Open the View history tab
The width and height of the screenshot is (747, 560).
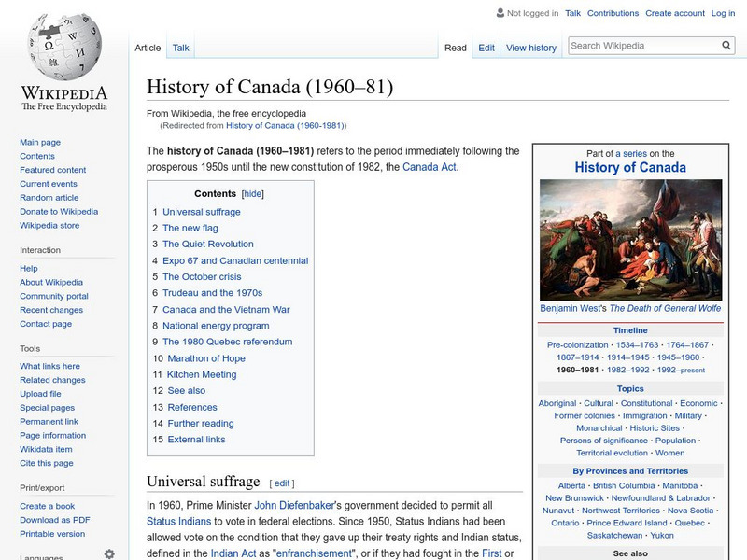(x=530, y=47)
